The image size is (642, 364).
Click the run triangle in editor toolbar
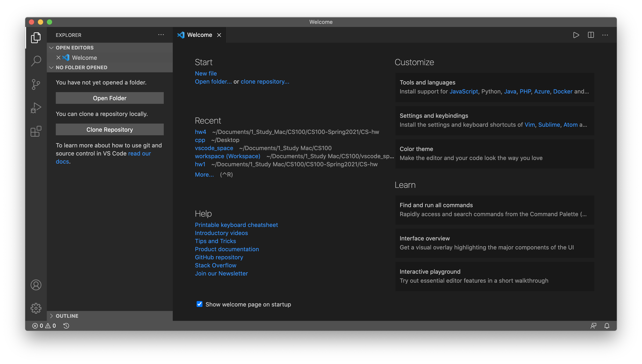(x=576, y=35)
